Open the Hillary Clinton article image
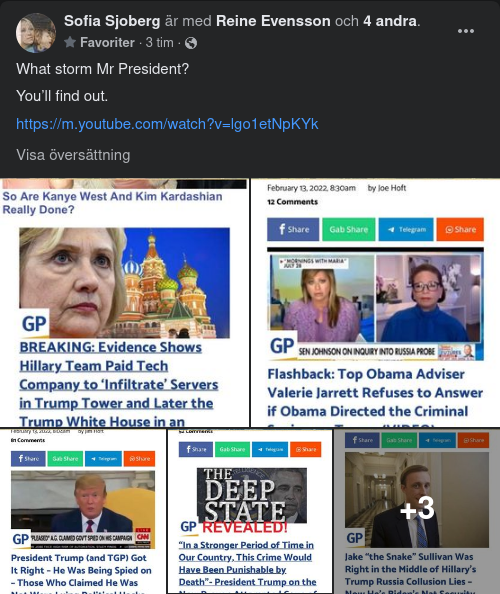Image resolution: width=500 pixels, height=594 pixels. tap(124, 283)
